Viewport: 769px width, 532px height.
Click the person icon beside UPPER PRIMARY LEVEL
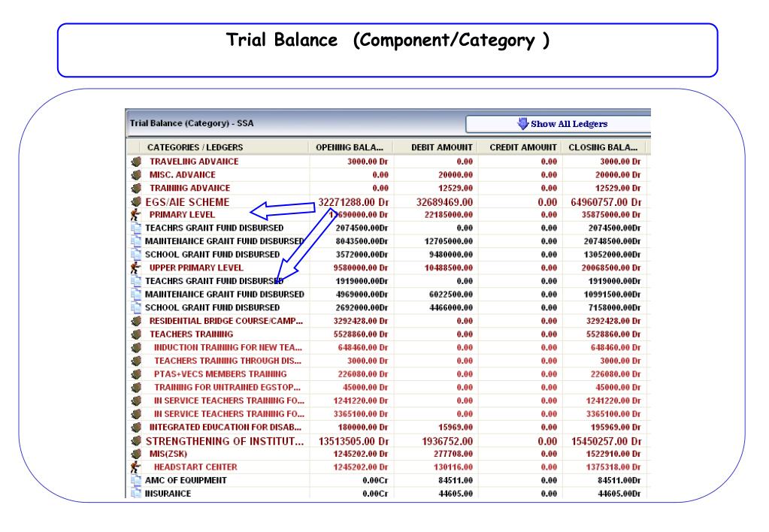click(x=135, y=268)
